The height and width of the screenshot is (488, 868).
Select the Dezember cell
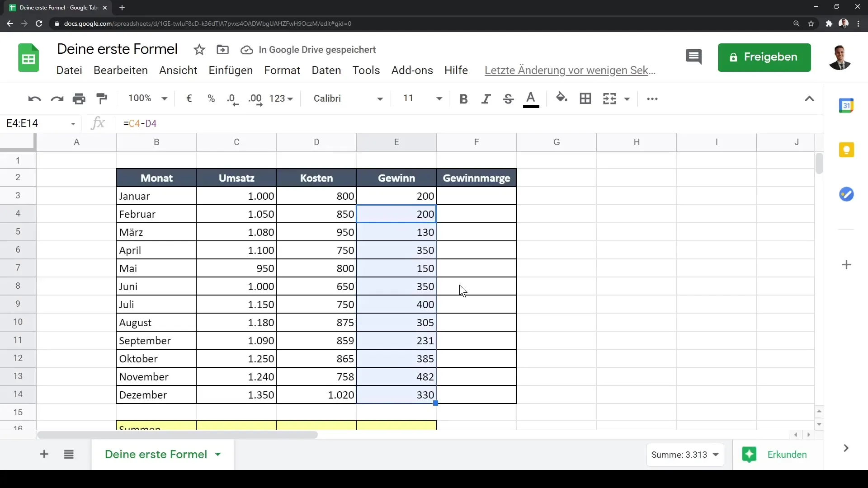156,395
